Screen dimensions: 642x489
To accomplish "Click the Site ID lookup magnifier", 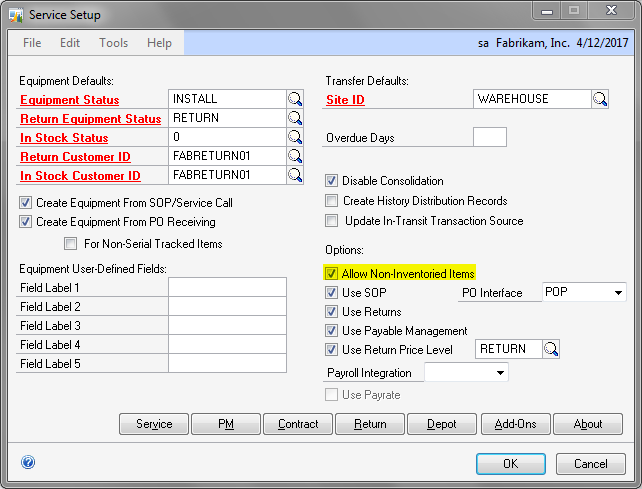I will [x=600, y=99].
